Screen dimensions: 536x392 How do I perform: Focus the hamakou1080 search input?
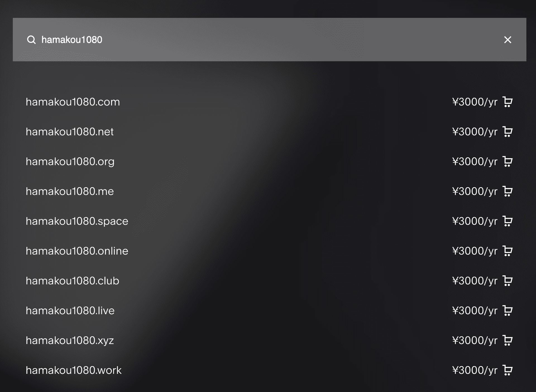pyautogui.click(x=269, y=40)
